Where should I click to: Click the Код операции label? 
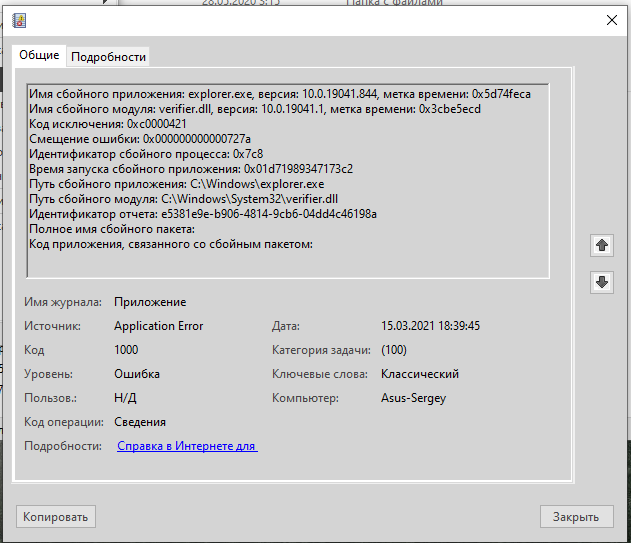(x=64, y=422)
